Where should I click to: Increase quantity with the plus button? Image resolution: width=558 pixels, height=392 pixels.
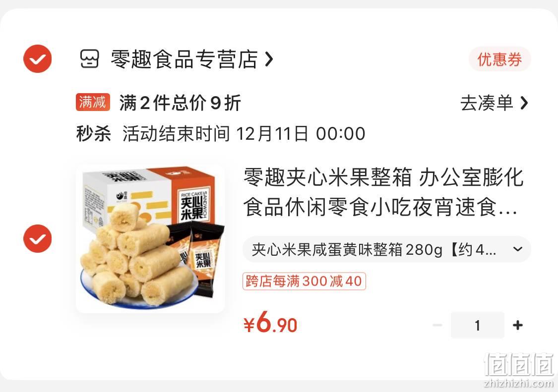tap(518, 325)
